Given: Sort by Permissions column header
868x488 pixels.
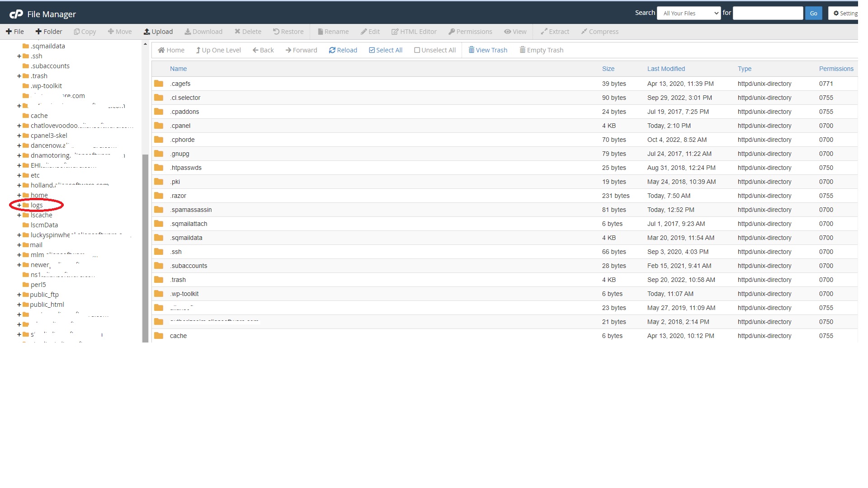Looking at the screenshot, I should point(836,69).
